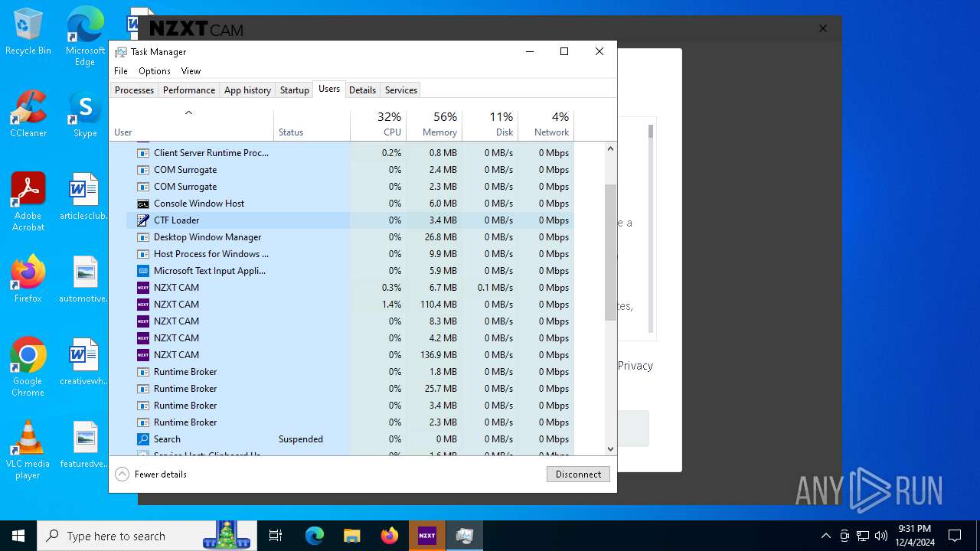Open Adobe Acrobat desktop shortcut
The width and height of the screenshot is (980, 551).
point(28,201)
